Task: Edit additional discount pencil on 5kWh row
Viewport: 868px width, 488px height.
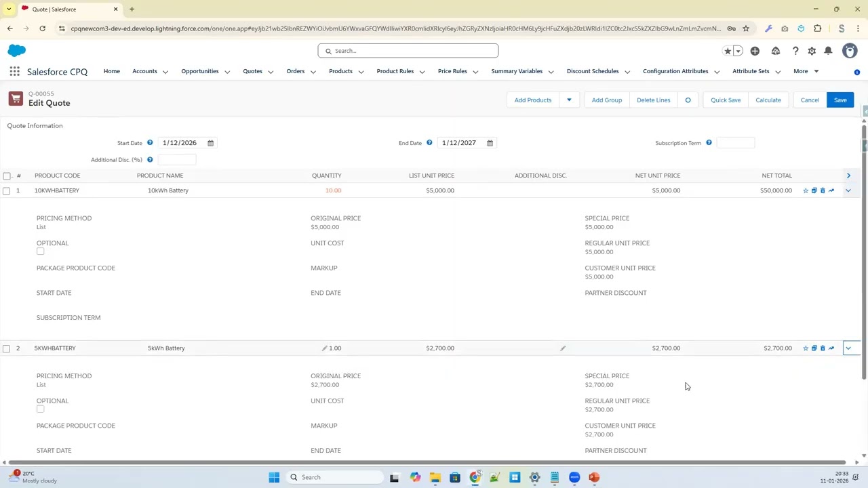Action: (x=563, y=348)
